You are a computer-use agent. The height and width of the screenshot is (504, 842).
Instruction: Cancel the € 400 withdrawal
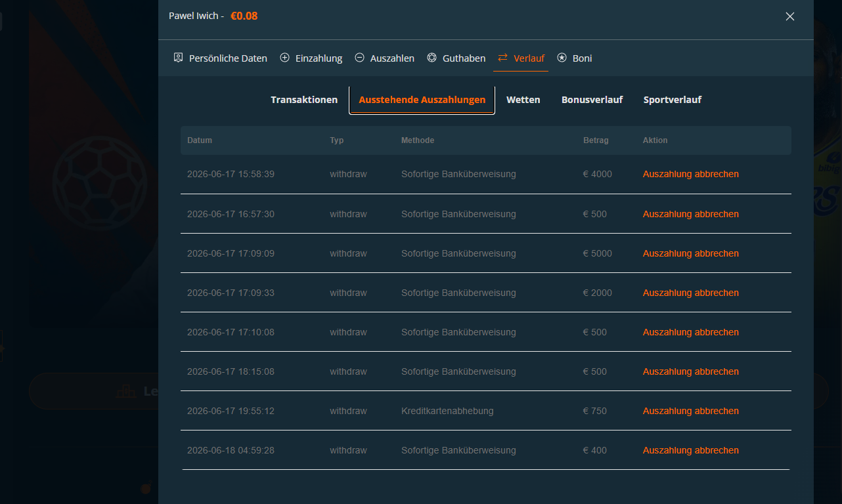[691, 451]
